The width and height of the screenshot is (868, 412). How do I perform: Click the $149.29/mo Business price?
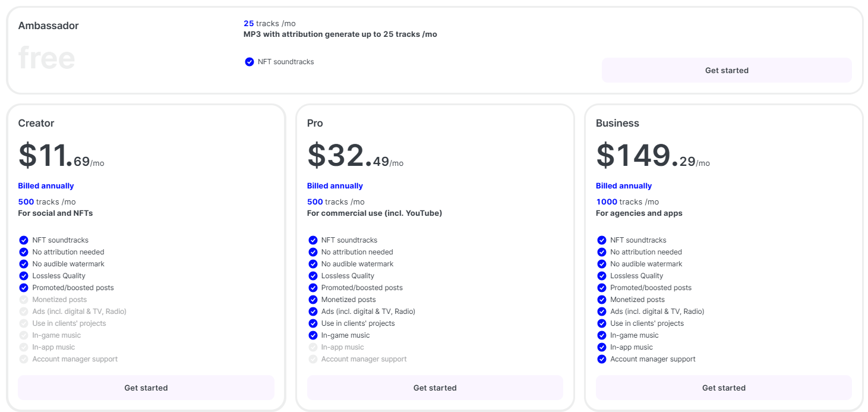pos(652,156)
